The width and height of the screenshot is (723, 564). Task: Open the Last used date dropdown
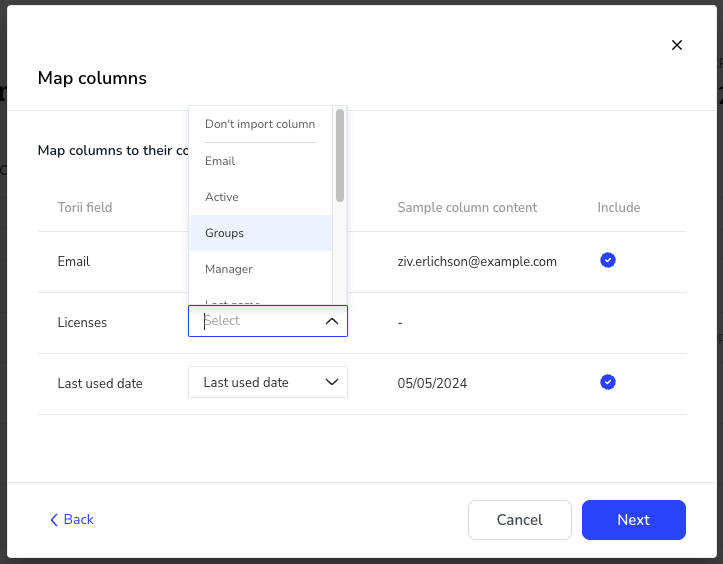(267, 382)
